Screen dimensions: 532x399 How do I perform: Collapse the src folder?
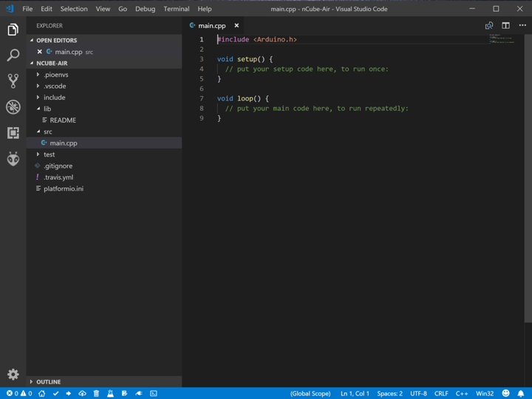pyautogui.click(x=38, y=132)
